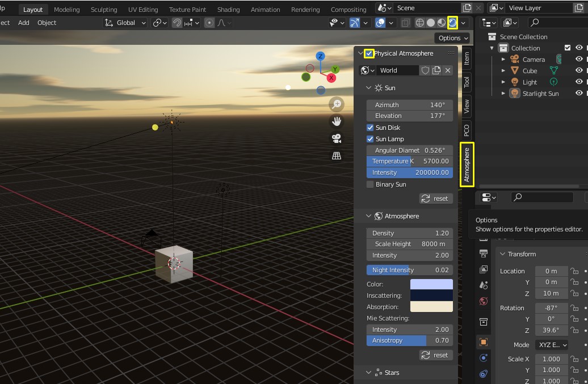Hide the Camera object with eye icon
This screenshot has height=384, width=588.
[x=579, y=59]
